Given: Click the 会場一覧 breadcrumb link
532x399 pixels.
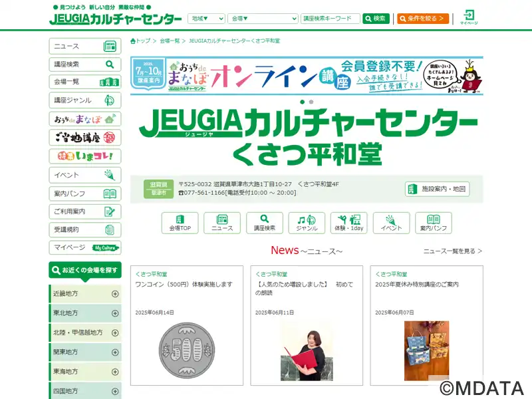Looking at the screenshot, I should pos(170,41).
